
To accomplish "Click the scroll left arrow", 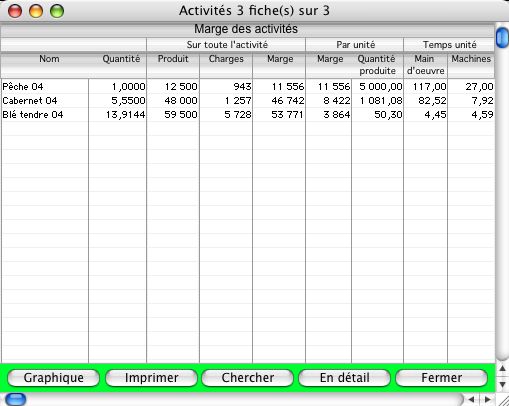I will click(472, 399).
